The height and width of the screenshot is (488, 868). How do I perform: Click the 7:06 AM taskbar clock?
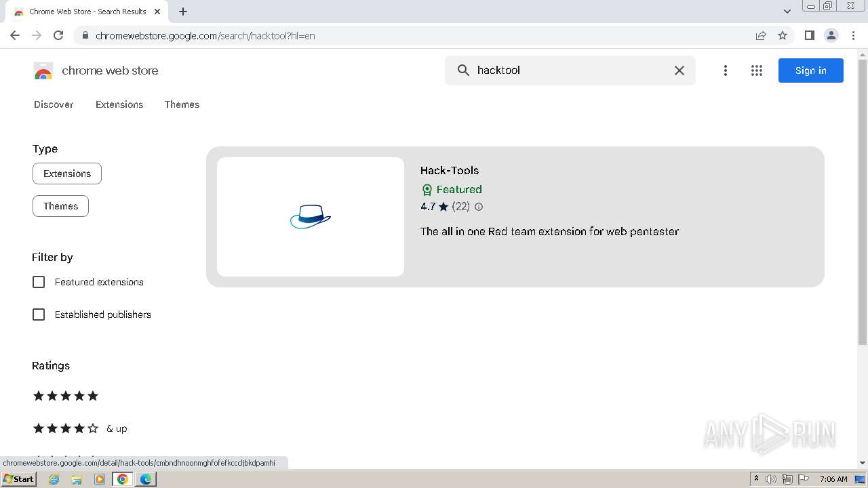(833, 479)
